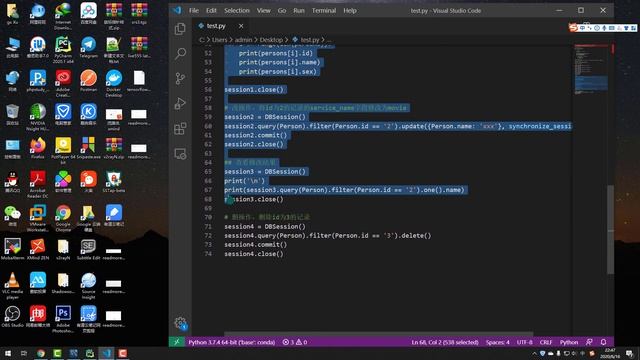The width and height of the screenshot is (640, 360).
Task: Go to line via Ln 68, Col 2 indicator
Action: pos(444,342)
